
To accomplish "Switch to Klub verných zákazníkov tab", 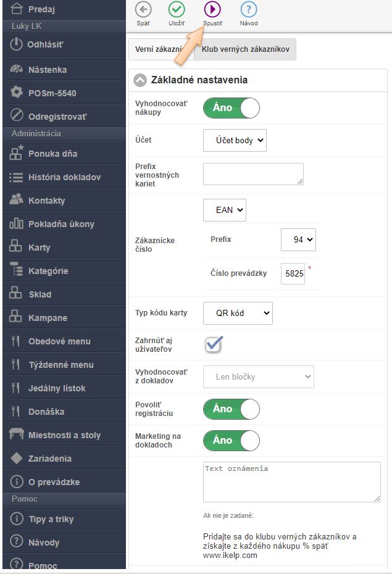I will pyautogui.click(x=245, y=49).
